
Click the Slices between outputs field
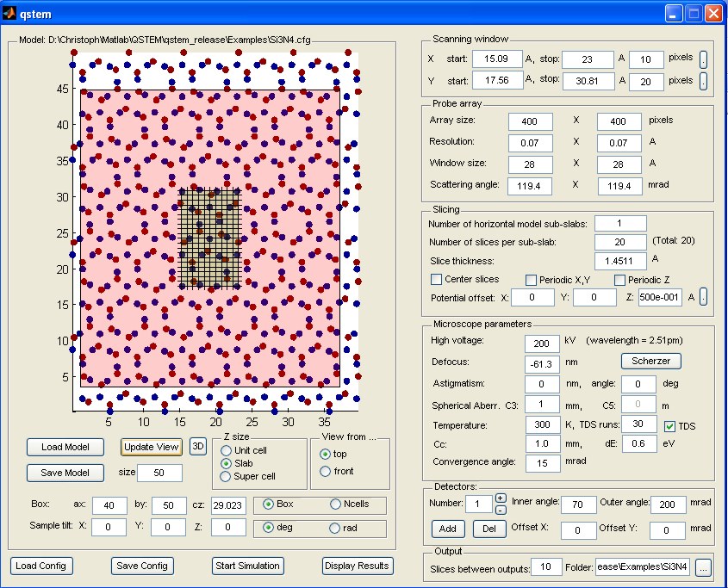pyautogui.click(x=546, y=566)
